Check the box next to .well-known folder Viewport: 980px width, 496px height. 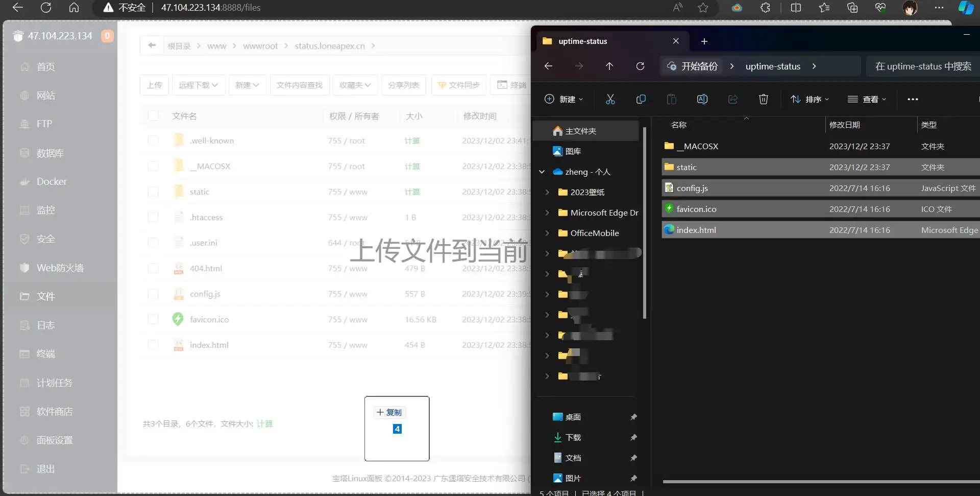pos(153,140)
